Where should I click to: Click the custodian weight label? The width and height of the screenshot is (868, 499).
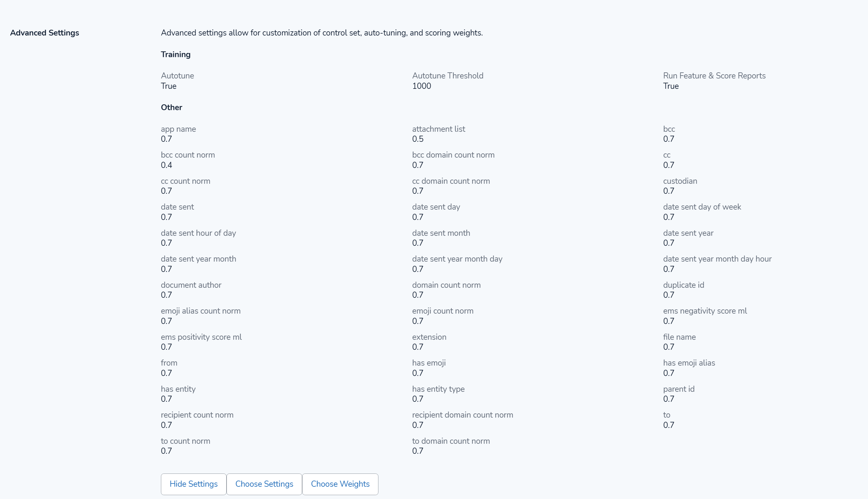pos(680,181)
